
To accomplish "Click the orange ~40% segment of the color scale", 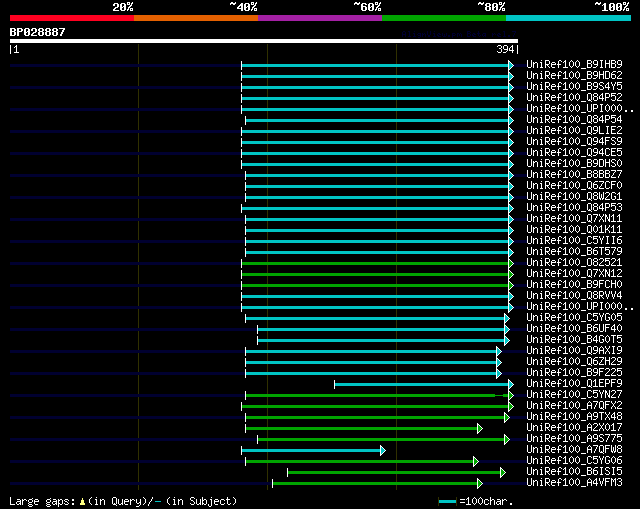I will tap(196, 18).
